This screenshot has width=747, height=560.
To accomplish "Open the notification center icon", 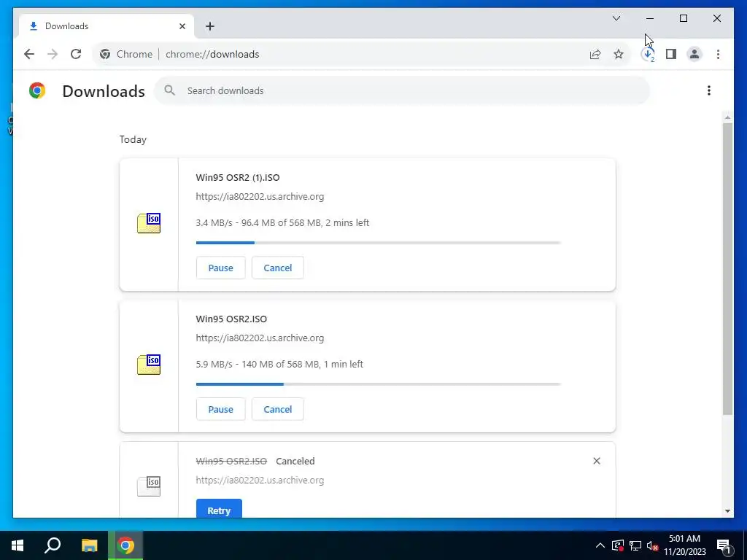I will pos(724,545).
